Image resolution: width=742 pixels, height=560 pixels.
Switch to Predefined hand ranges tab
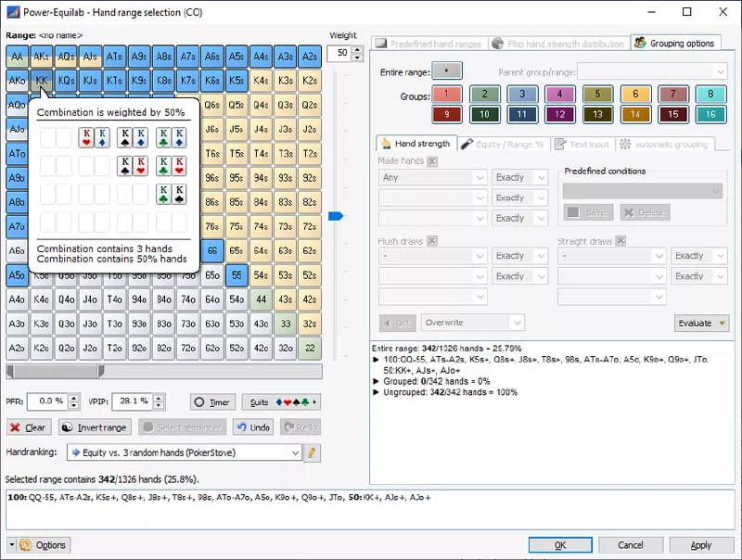click(x=429, y=44)
